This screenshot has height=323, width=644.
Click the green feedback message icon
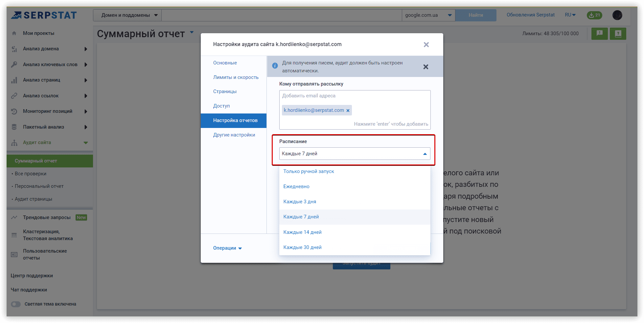click(600, 34)
